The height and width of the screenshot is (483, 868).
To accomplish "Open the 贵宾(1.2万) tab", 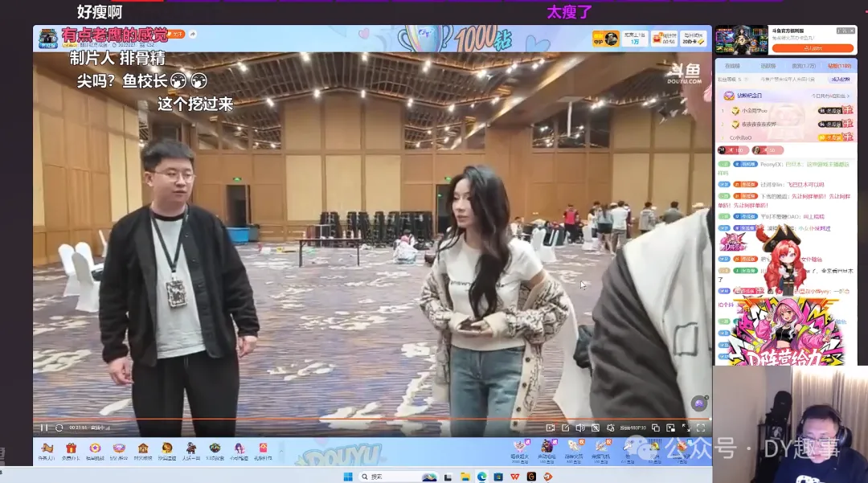I will point(803,66).
